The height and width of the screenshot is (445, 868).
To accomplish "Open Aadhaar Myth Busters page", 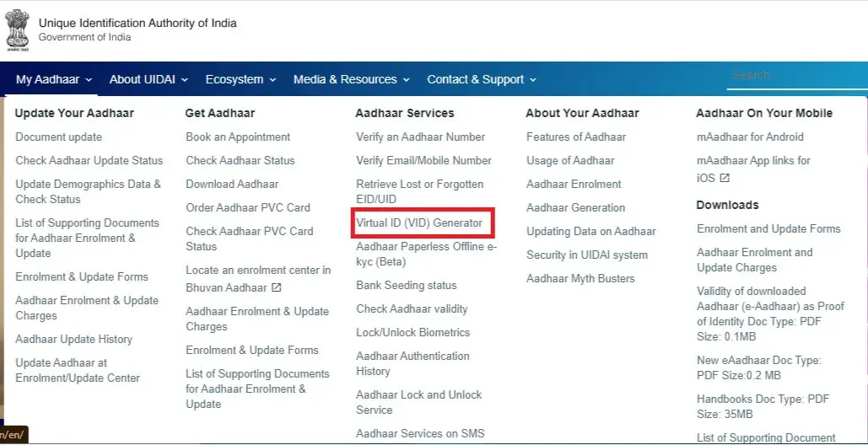I will click(580, 278).
